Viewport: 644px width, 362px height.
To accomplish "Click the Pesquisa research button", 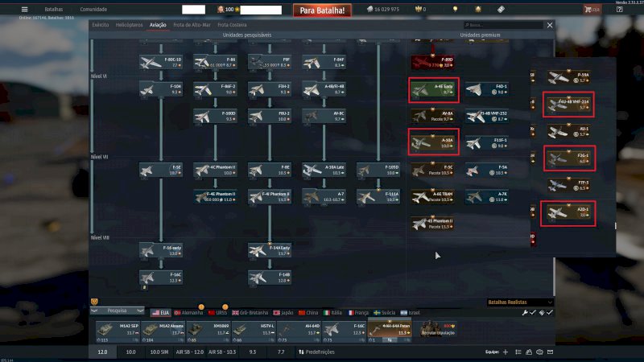I will click(117, 311).
